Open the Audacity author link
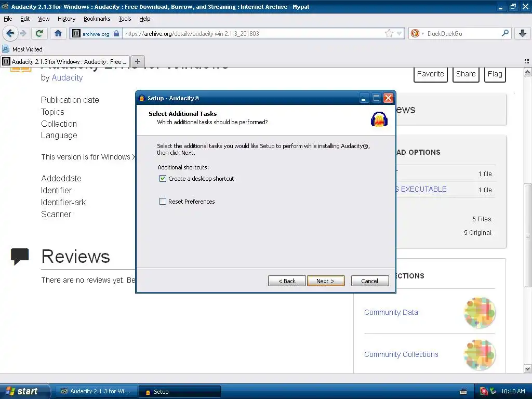Image resolution: width=532 pixels, height=399 pixels. 67,78
